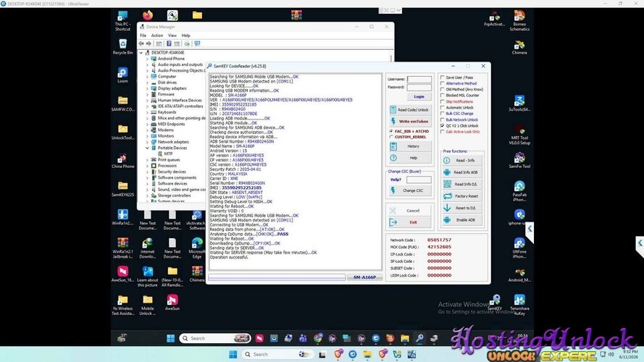This screenshot has height=362, width=644.
Task: Click the Write emToken button
Action: click(409, 122)
